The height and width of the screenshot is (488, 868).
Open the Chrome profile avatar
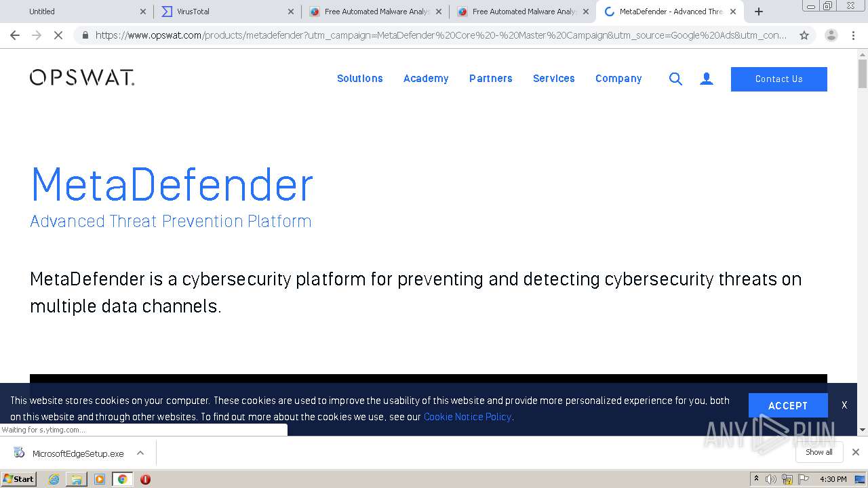tap(831, 35)
